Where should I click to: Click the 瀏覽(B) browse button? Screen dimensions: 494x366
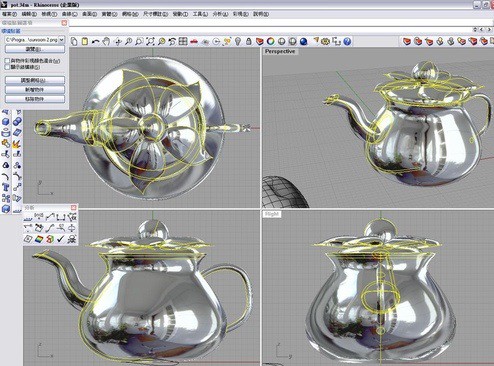pyautogui.click(x=35, y=49)
